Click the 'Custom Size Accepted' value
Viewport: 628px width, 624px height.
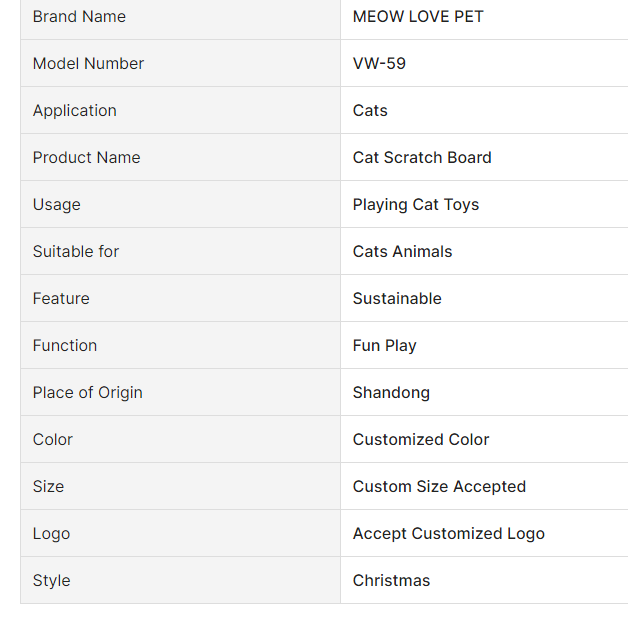(439, 486)
